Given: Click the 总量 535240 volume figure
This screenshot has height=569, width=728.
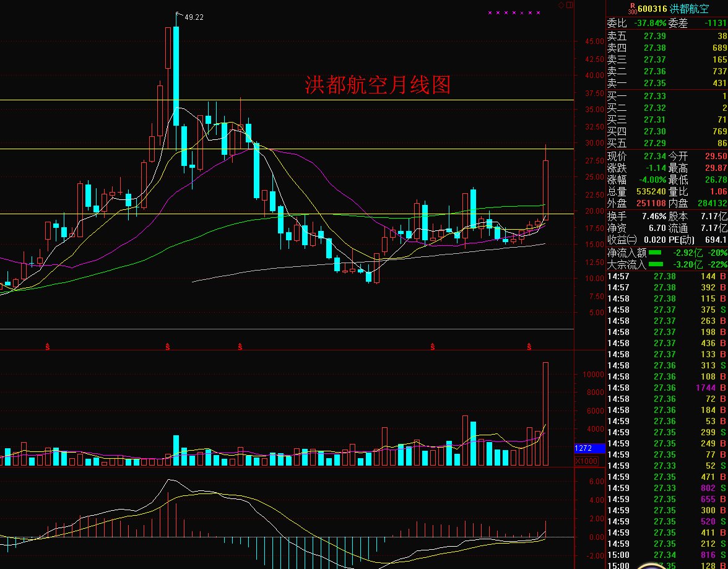Looking at the screenshot, I should (x=651, y=191).
